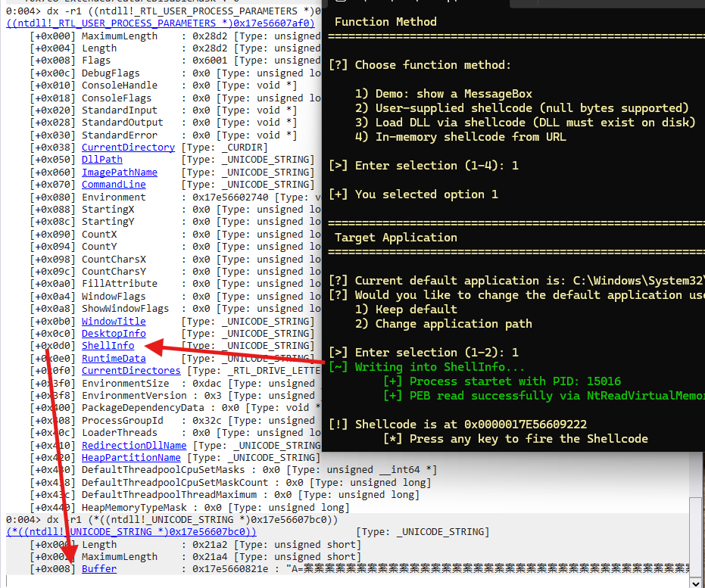The width and height of the screenshot is (705, 588).
Task: Select "Keep default" option text in console
Action: coord(416,309)
